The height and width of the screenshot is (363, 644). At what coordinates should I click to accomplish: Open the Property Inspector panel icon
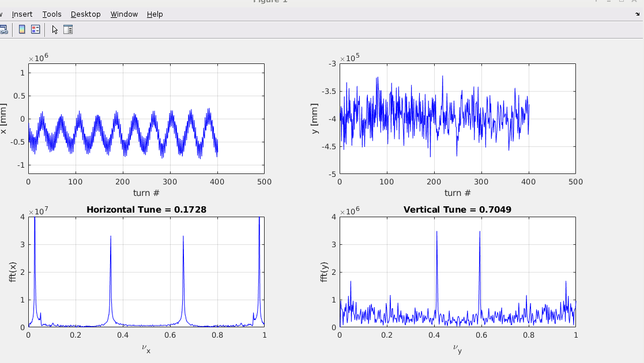pos(68,29)
